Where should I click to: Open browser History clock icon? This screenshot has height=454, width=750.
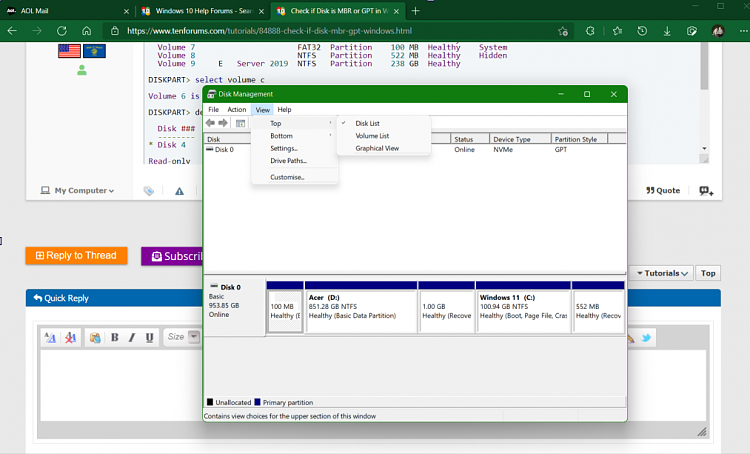click(642, 31)
